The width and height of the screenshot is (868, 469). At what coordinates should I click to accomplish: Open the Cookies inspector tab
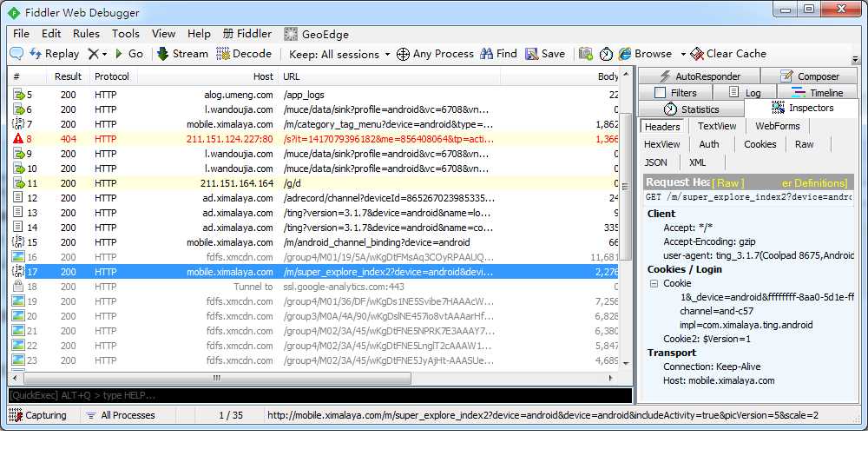[x=759, y=144]
